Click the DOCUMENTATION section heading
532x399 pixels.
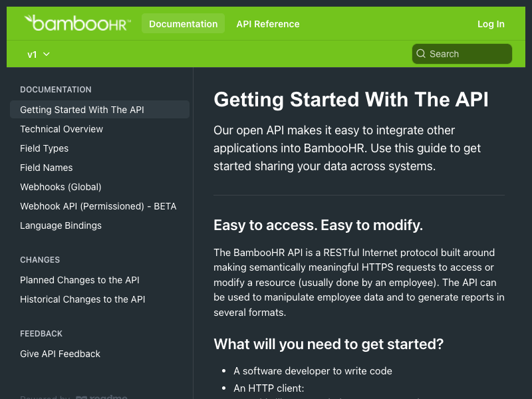(56, 90)
